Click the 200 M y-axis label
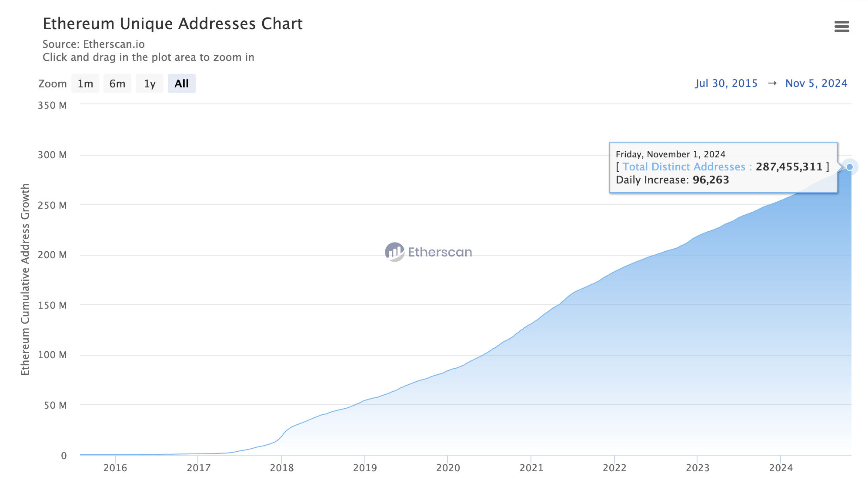Screen dimensions: 868x493 click(52, 255)
